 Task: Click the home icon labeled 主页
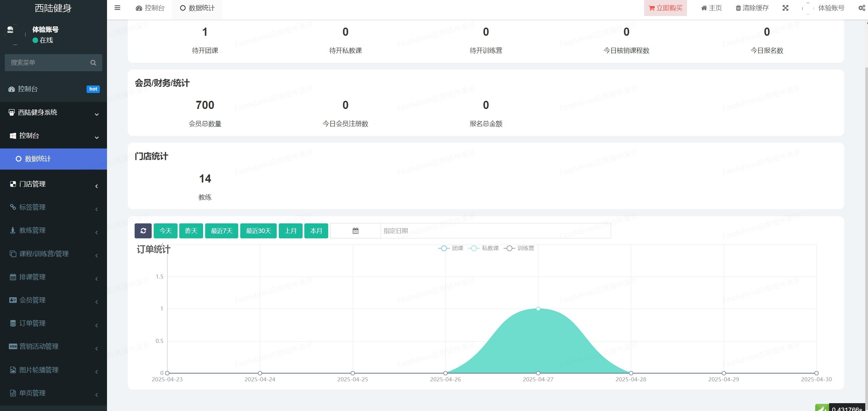704,8
